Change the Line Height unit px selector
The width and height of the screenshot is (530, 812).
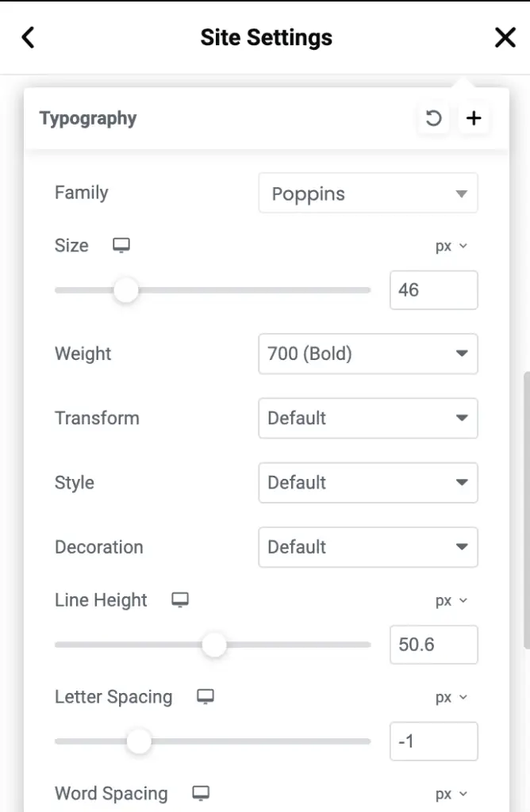(x=451, y=600)
